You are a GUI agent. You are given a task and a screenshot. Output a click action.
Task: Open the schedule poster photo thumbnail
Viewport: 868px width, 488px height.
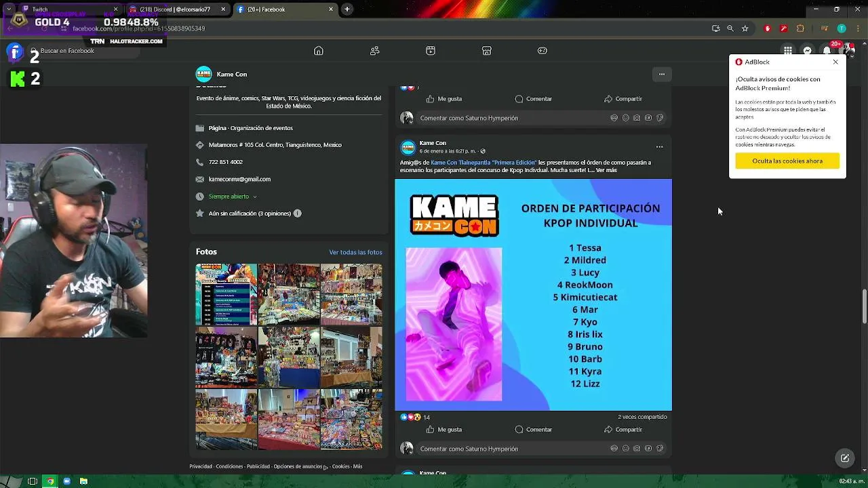tap(226, 295)
